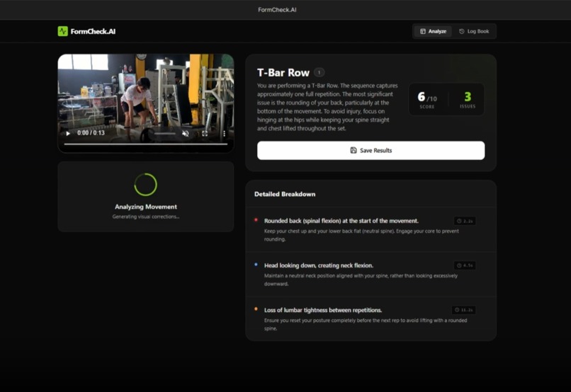571x392 pixels.
Task: Click the Analyzing Movement spinner
Action: pos(146,185)
